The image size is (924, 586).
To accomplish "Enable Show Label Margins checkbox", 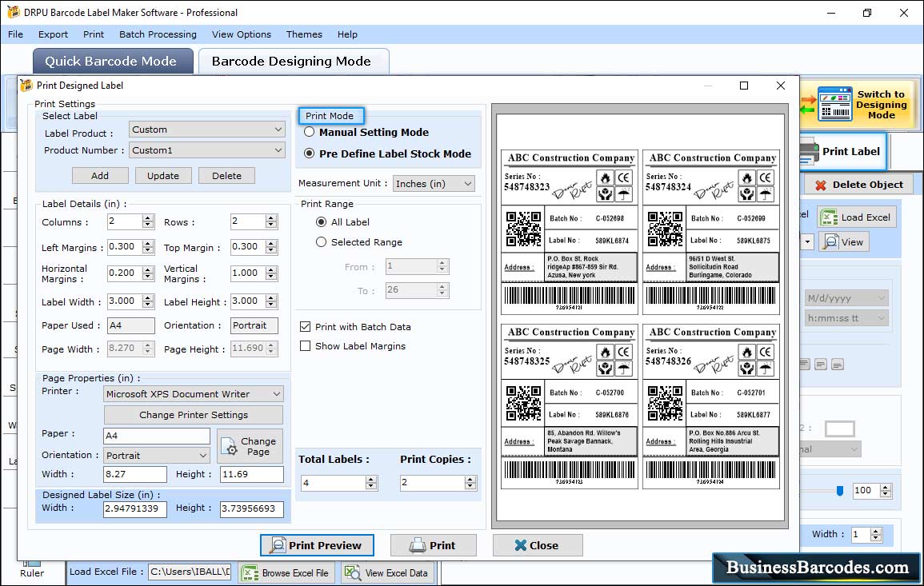I will tap(306, 345).
